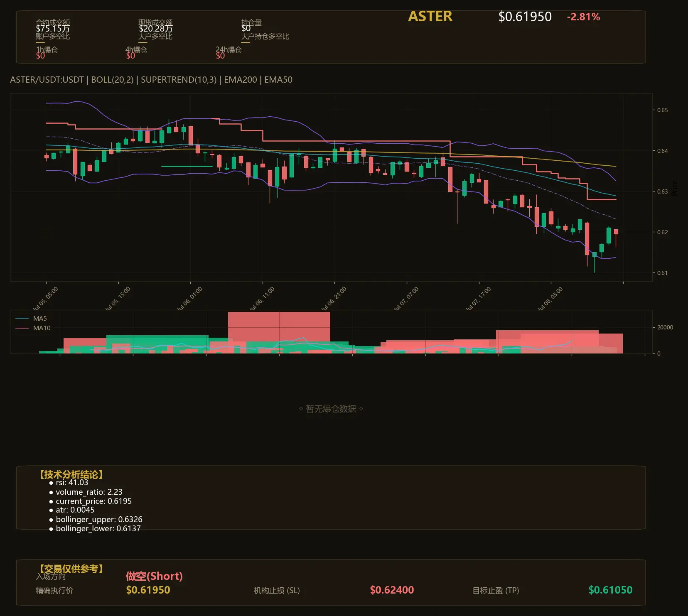Click the 机构止损 (SL) label
Viewport: 688px width, 616px height.
pos(277,590)
